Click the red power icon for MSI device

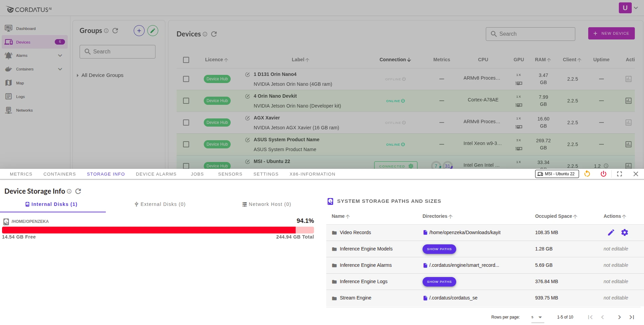[x=604, y=174]
